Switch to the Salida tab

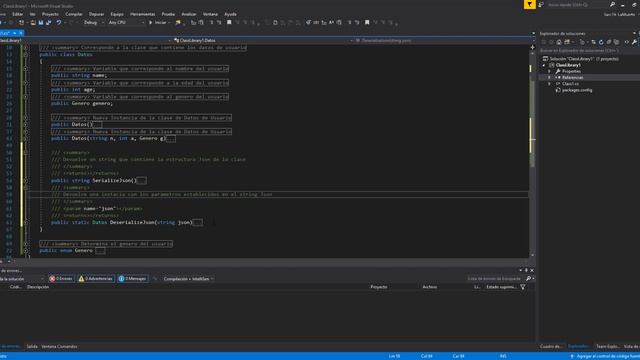click(32, 347)
